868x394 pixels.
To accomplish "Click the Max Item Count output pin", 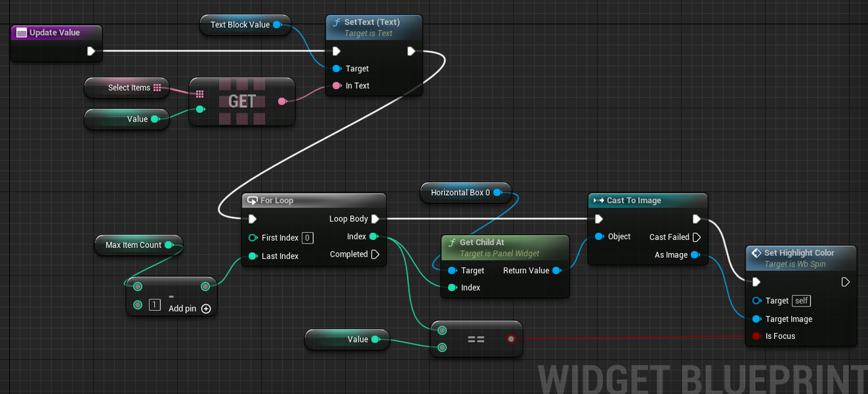I will click(x=169, y=245).
